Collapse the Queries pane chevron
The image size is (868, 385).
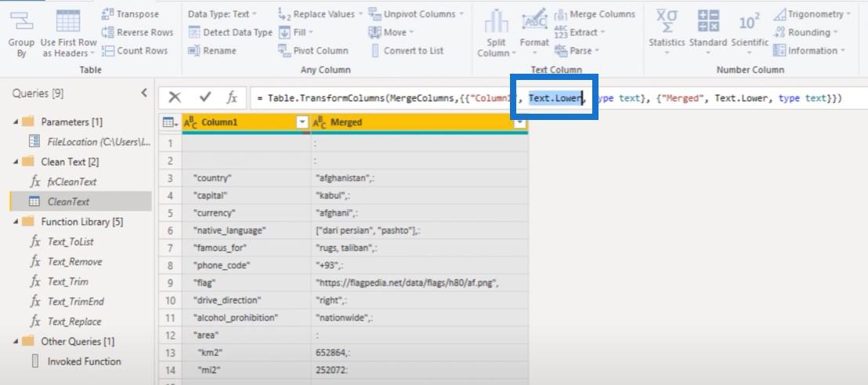coord(144,93)
